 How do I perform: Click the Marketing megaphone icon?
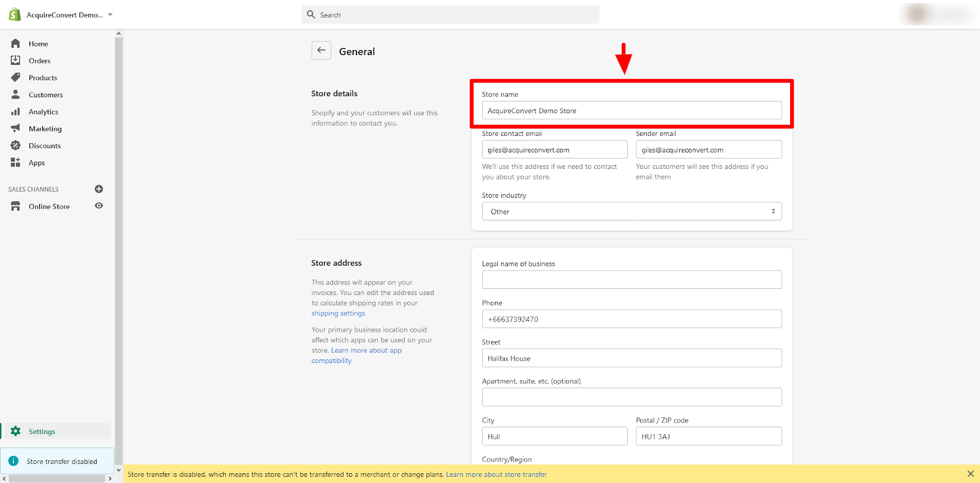coord(16,129)
